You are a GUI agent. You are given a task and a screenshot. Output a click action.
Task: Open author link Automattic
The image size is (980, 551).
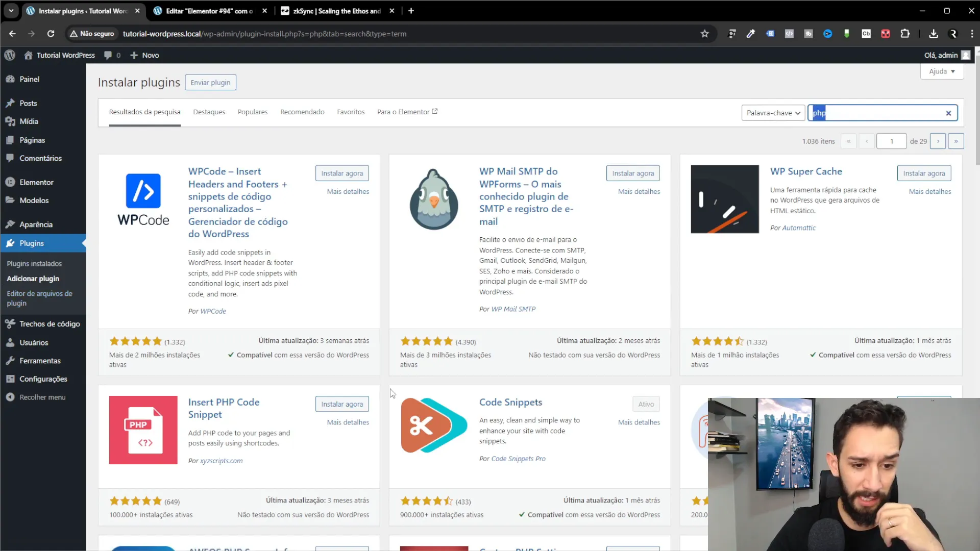click(799, 228)
